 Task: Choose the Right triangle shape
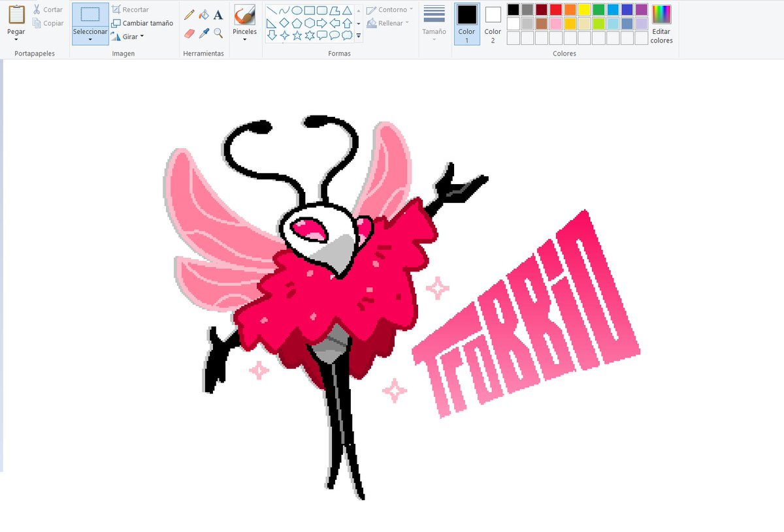[272, 23]
